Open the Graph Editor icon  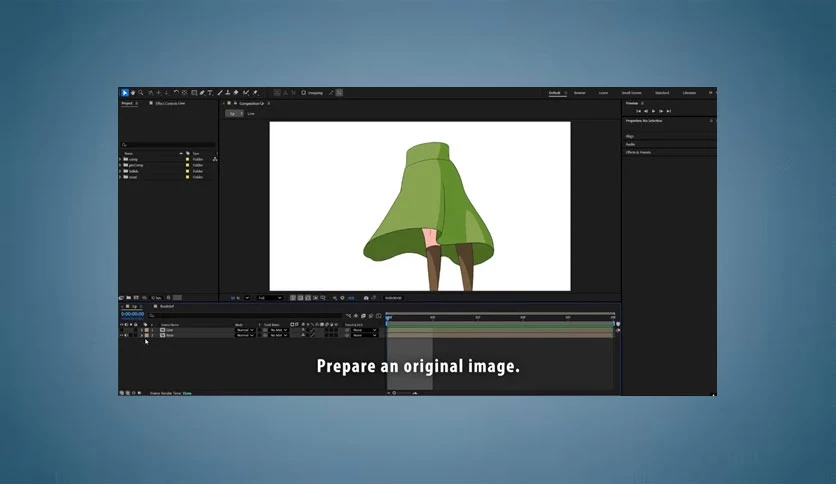(379, 316)
